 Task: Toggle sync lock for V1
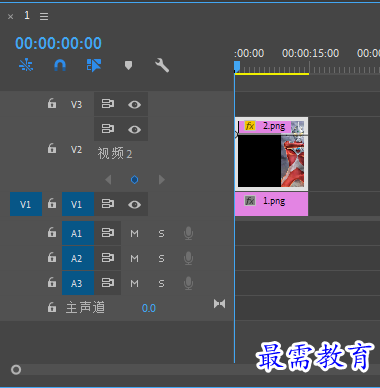(108, 204)
